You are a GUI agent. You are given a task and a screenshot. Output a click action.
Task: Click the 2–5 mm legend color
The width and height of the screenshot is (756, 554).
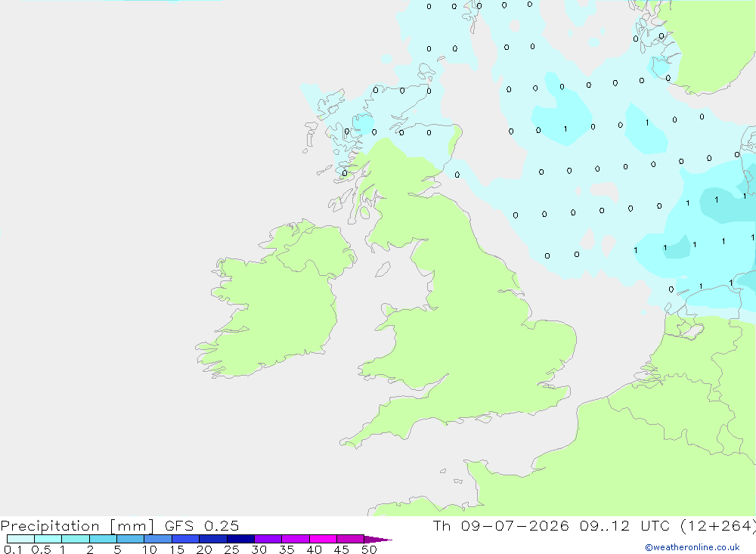coord(103,539)
